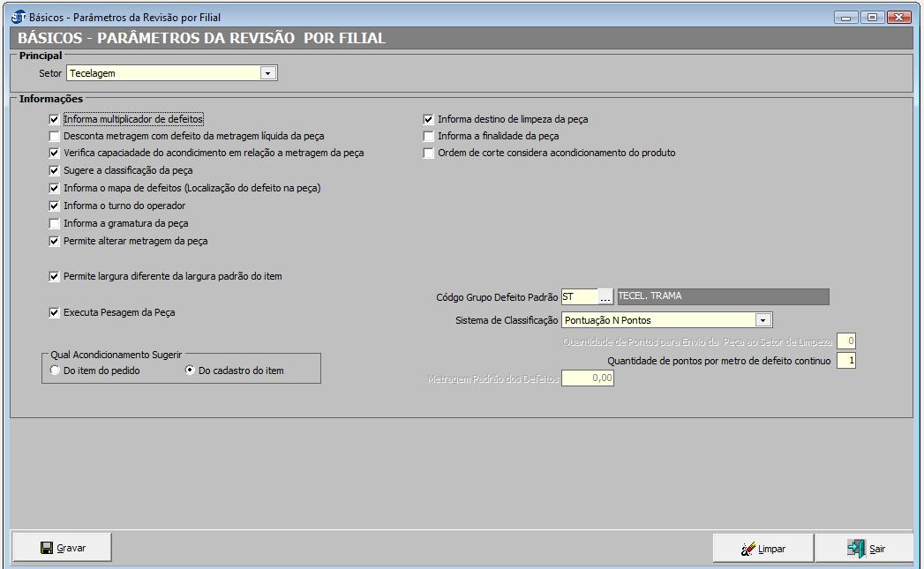Click the Códgo Grupo Defeito Padrão field
This screenshot has height=569, width=924.
578,297
